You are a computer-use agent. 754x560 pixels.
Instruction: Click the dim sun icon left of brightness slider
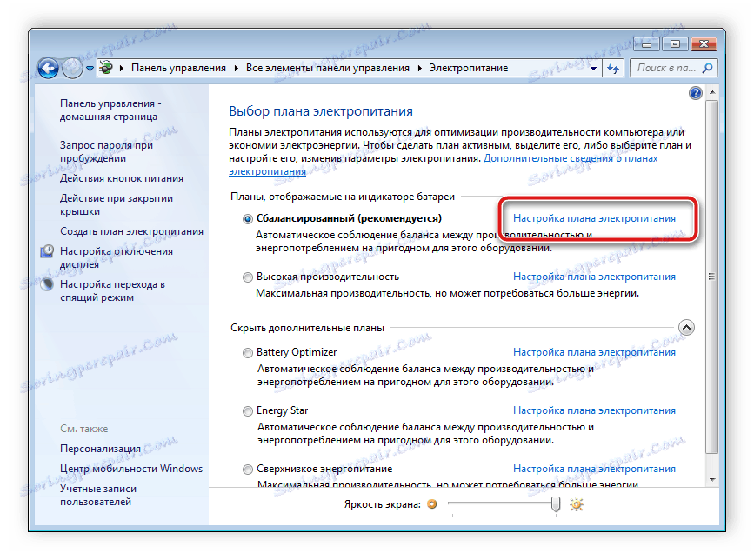point(432,503)
